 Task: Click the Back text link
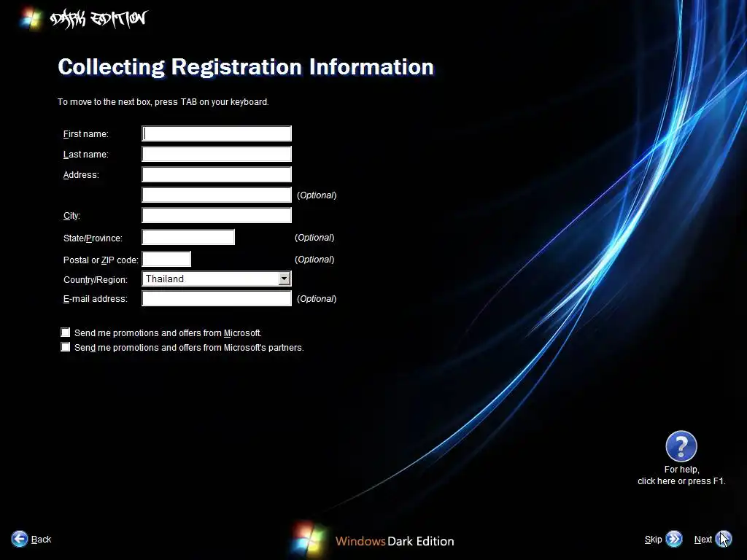pos(41,539)
